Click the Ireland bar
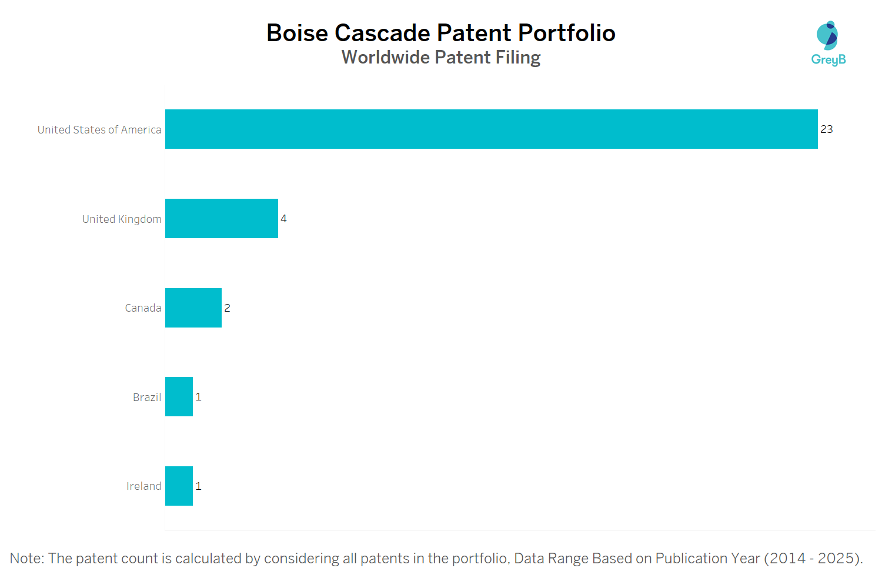The image size is (882, 588). 179,486
